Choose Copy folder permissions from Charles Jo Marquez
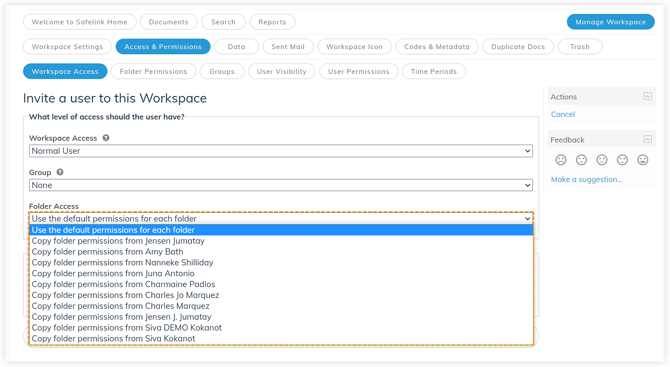 (x=281, y=295)
